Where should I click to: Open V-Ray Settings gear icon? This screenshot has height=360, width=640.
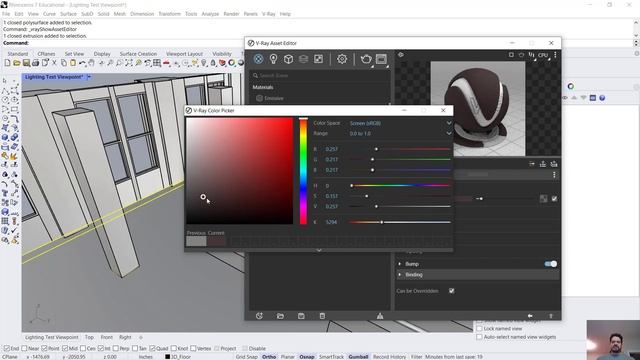[x=342, y=59]
